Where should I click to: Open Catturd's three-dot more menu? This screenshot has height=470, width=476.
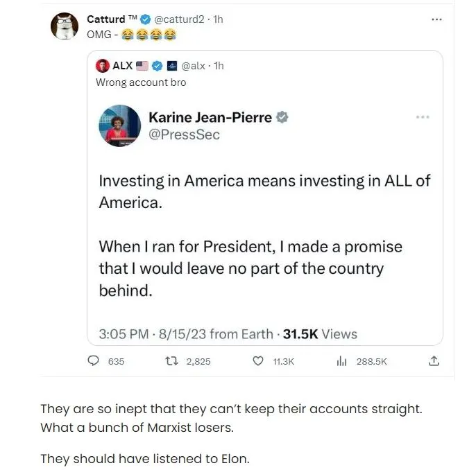(436, 19)
